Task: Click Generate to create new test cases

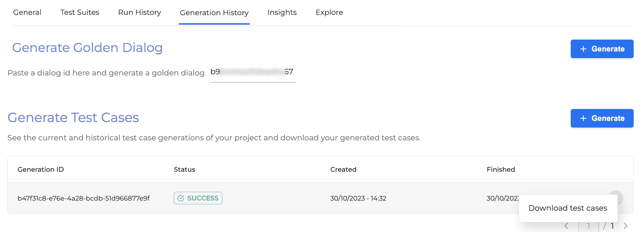Action: 602,118
